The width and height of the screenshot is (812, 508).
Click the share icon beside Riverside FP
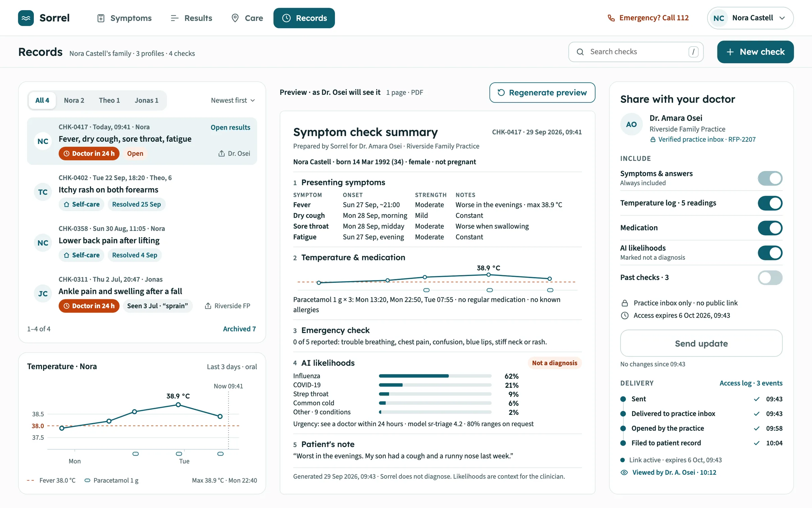click(x=208, y=306)
